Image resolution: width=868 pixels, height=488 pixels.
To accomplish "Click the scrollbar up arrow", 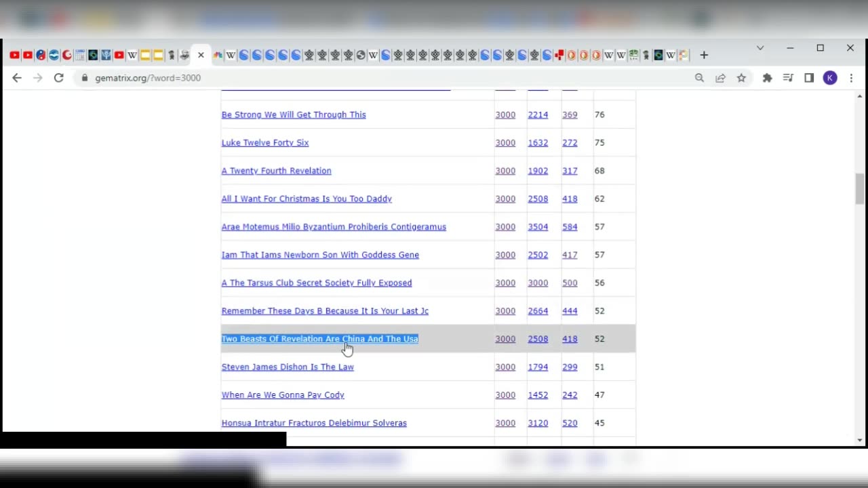I will coord(860,96).
